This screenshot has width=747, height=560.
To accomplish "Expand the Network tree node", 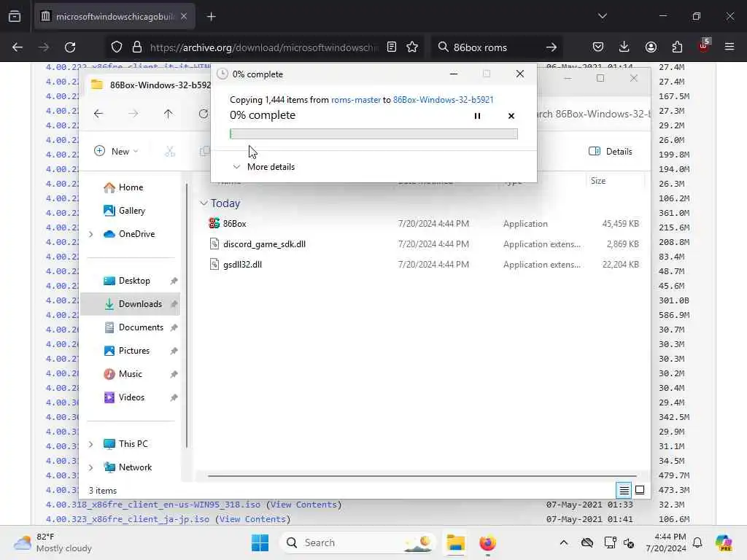I will (90, 467).
